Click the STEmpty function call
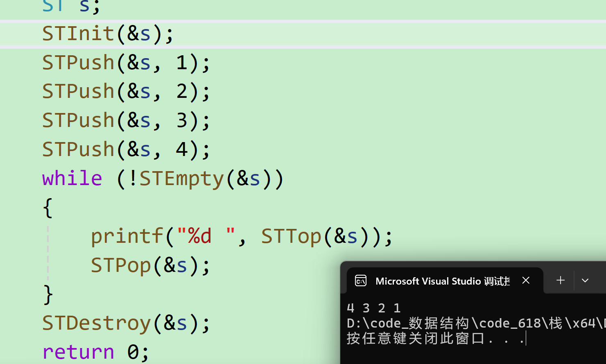This screenshot has height=364, width=606. pyautogui.click(x=181, y=179)
